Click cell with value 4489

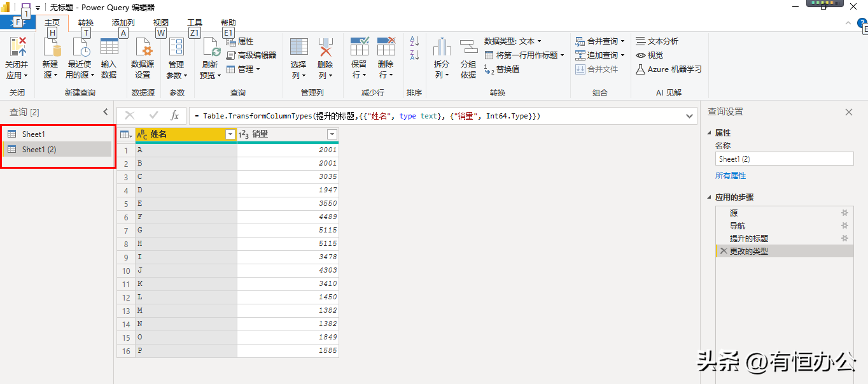288,217
